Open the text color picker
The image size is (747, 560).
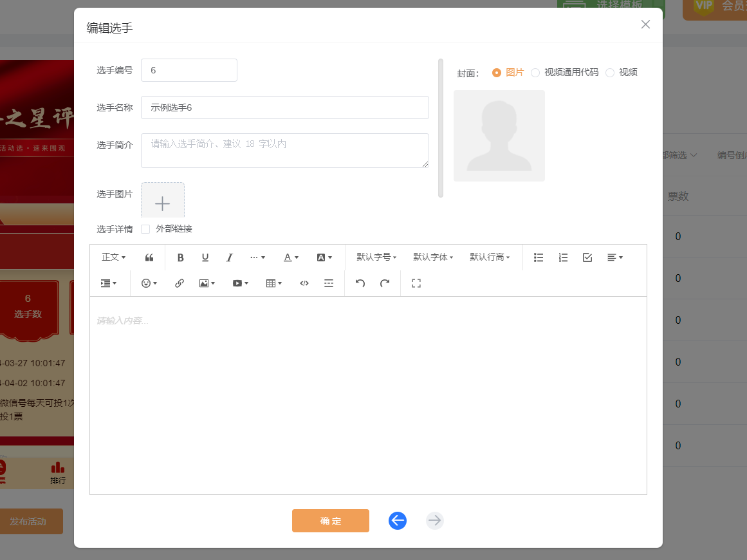coord(291,257)
